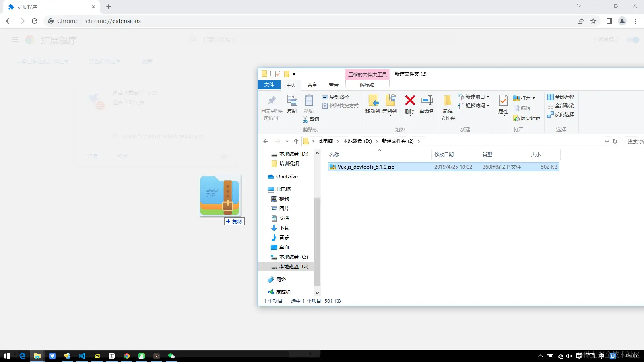The height and width of the screenshot is (362, 644).
Task: Switch to the View (查看) ribbon tab
Action: [x=334, y=85]
